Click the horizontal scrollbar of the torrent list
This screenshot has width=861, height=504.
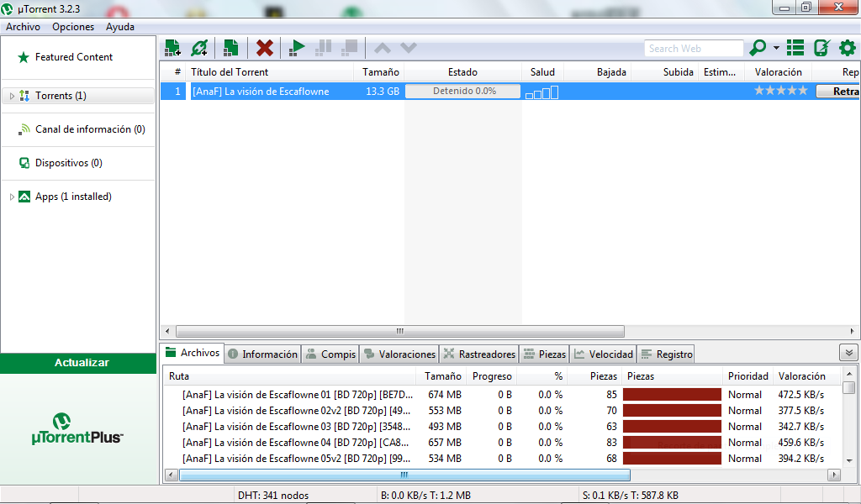399,331
